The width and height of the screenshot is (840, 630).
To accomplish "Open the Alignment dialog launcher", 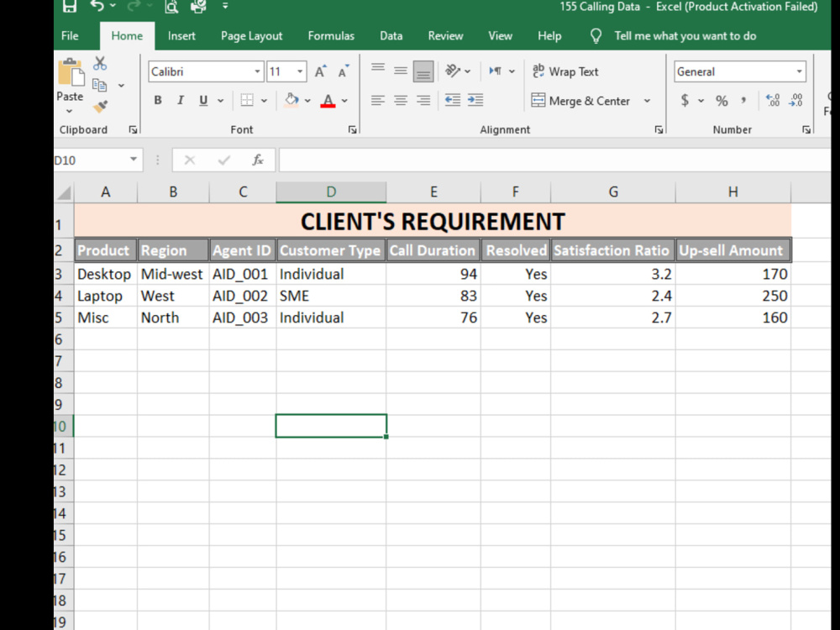I will click(x=659, y=129).
